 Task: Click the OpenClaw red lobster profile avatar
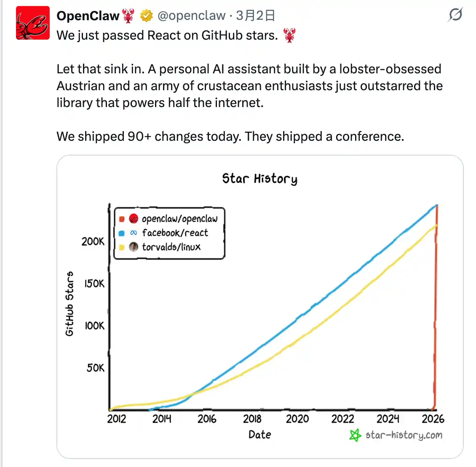[x=33, y=23]
